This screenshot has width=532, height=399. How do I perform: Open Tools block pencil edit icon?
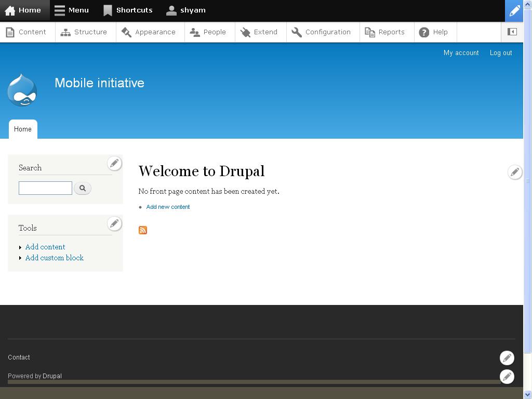pyautogui.click(x=114, y=223)
